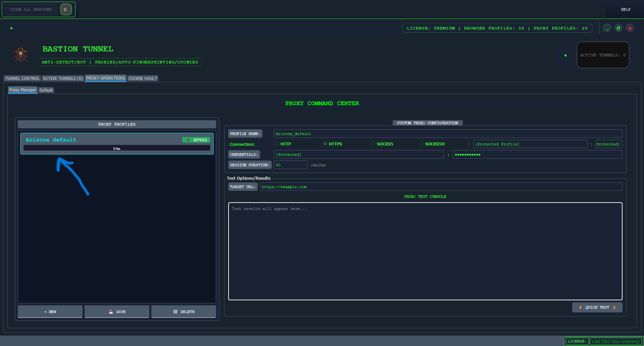Select Arizona default proxy profile
Viewport: 644px width, 346px height.
coord(117,143)
